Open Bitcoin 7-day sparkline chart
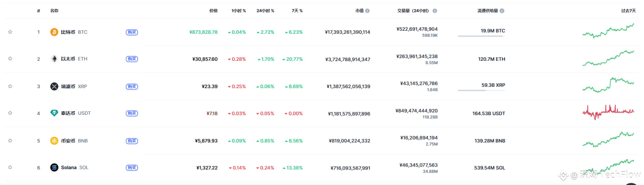Image resolution: width=644 pixels, height=185 pixels. point(608,31)
